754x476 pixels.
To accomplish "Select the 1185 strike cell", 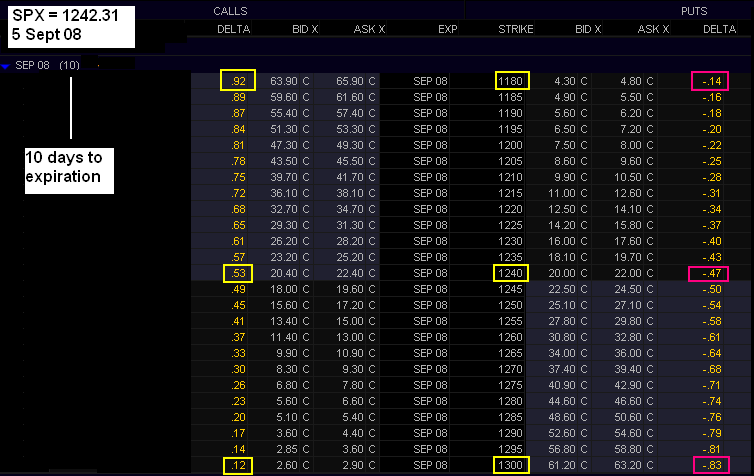I will pyautogui.click(x=510, y=97).
